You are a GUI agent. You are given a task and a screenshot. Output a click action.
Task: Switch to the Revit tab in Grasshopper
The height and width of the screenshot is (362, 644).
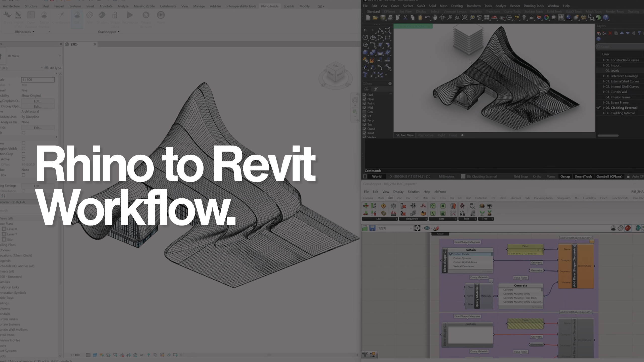[503, 198]
